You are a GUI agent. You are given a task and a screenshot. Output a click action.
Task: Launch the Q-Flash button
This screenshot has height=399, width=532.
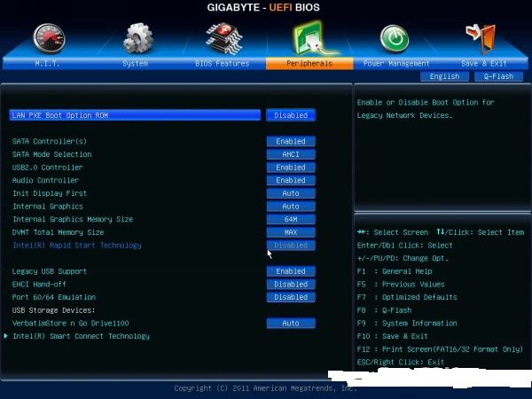(498, 76)
